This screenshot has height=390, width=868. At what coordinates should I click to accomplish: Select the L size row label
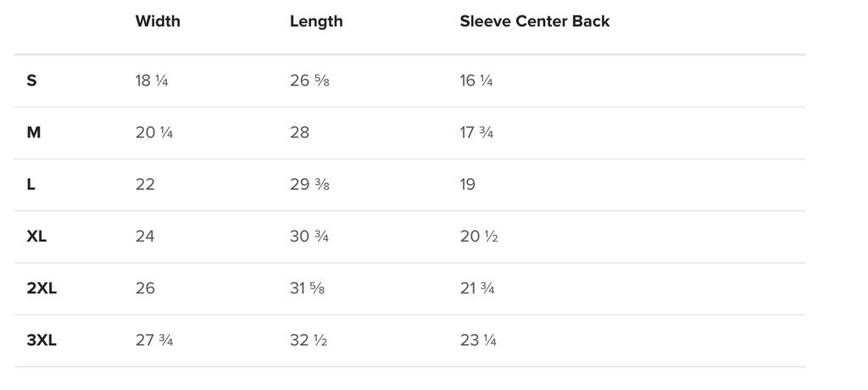click(31, 185)
